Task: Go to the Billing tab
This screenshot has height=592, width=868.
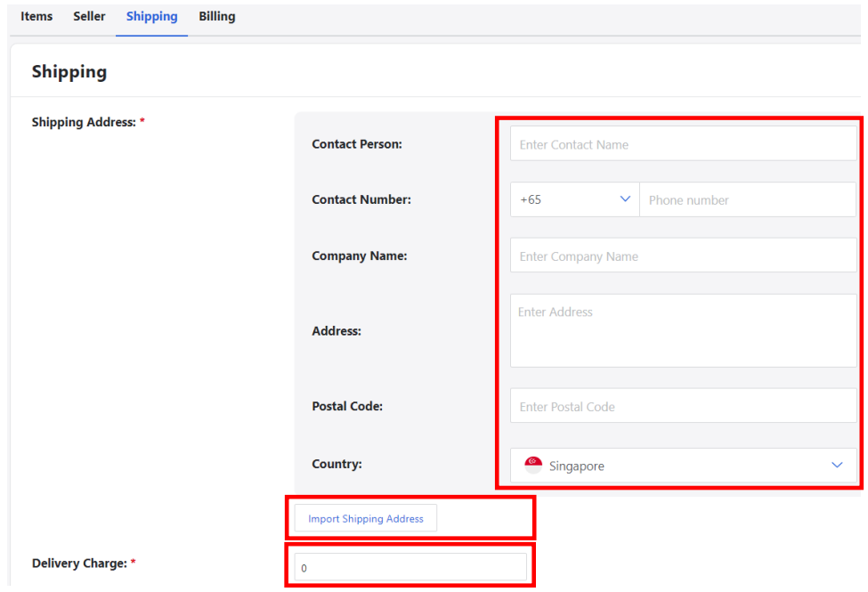Action: [217, 17]
